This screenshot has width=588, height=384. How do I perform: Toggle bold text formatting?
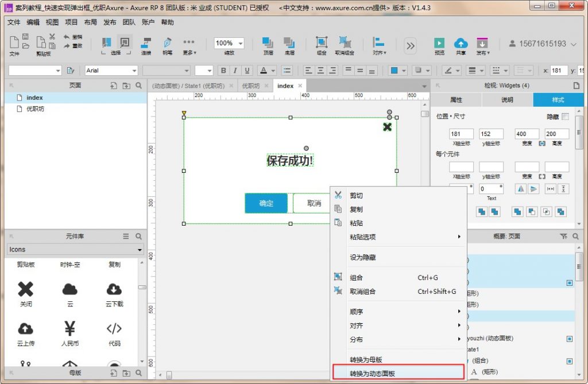pos(223,71)
